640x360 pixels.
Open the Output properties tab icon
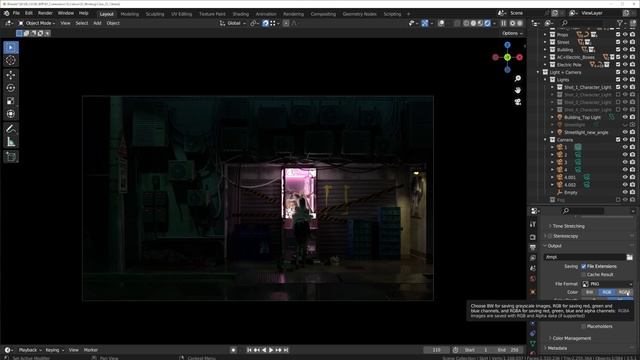point(533,247)
